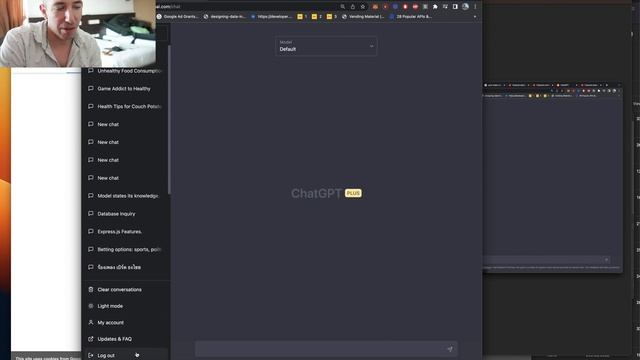Click the person icon beside My account

pos(91,322)
